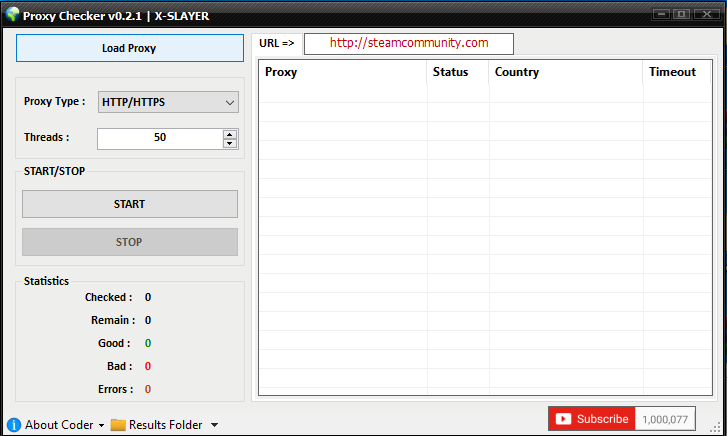Decrease threads with down arrow

click(x=230, y=143)
